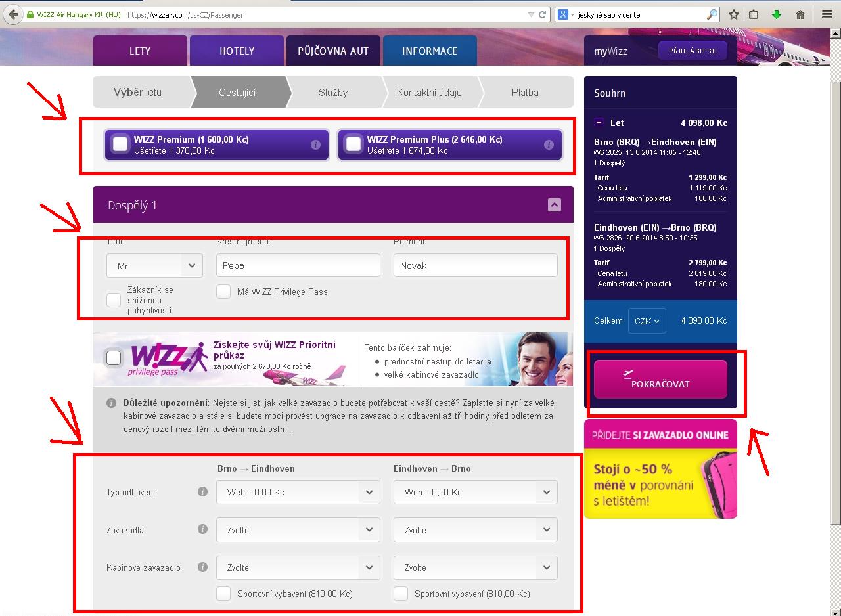This screenshot has width=841, height=616.
Task: Open the bookmarks list icon
Action: click(754, 14)
